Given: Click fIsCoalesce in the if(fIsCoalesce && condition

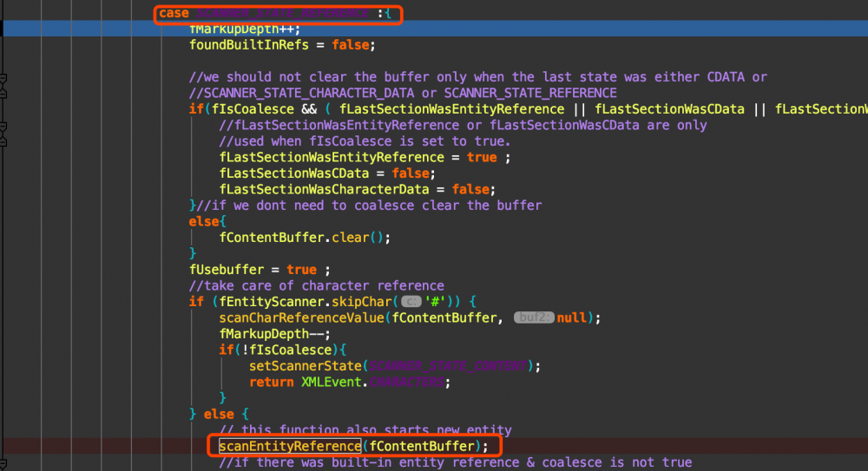Looking at the screenshot, I should coord(253,109).
